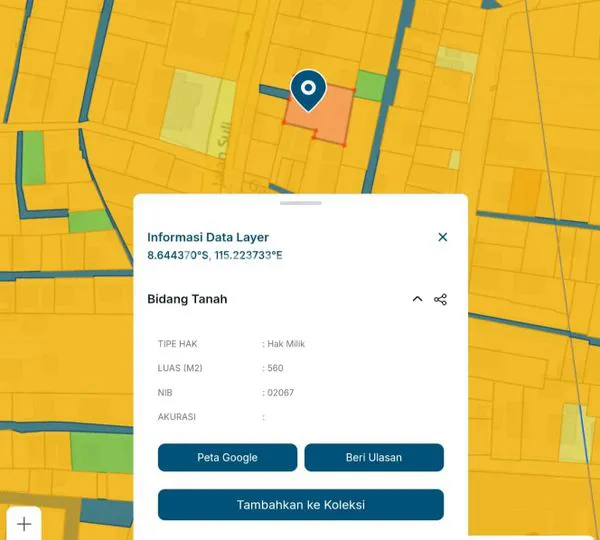Screen dimensions: 600x540
Task: Select large green parcel at bottom-left of map
Action: point(103,454)
